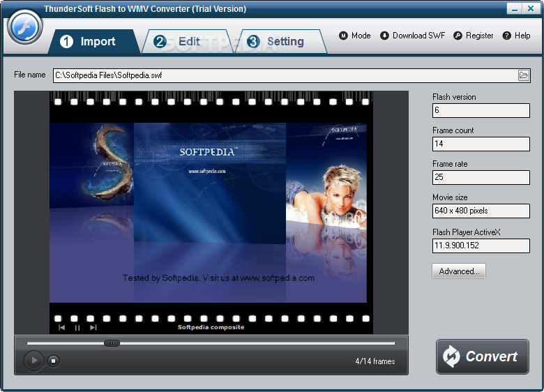Play the preview with round play button
Screen dimensions: 544x392
point(33,361)
